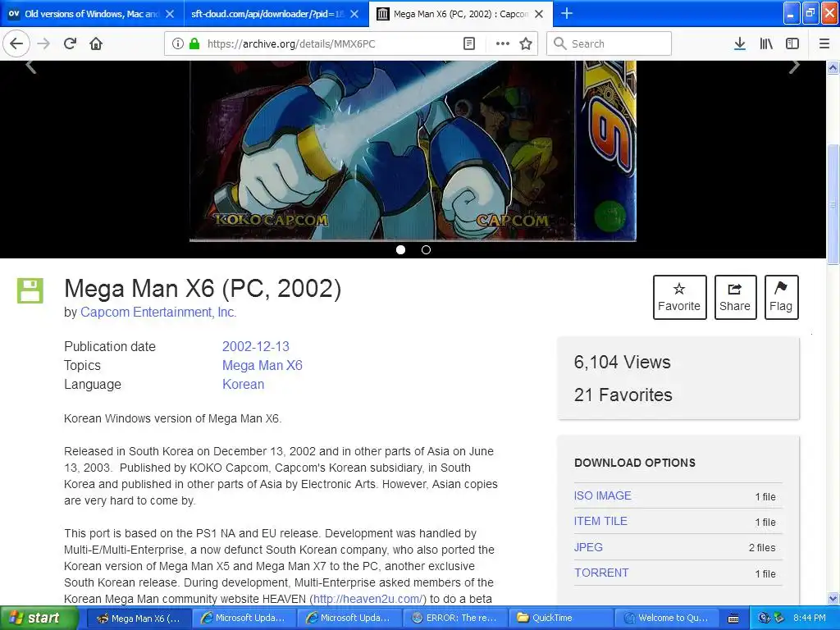Click the forward navigation arrow
The width and height of the screenshot is (840, 630).
point(43,43)
